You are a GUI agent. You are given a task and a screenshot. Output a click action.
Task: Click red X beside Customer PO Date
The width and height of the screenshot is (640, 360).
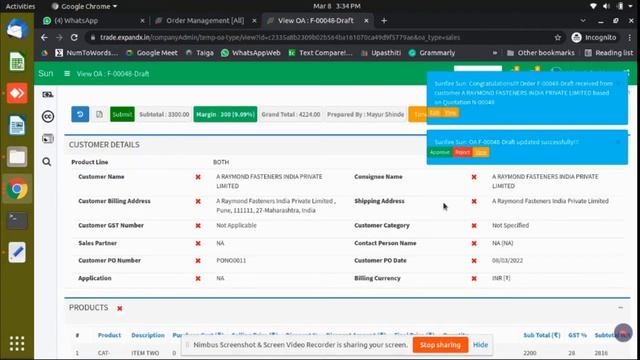pos(474,261)
